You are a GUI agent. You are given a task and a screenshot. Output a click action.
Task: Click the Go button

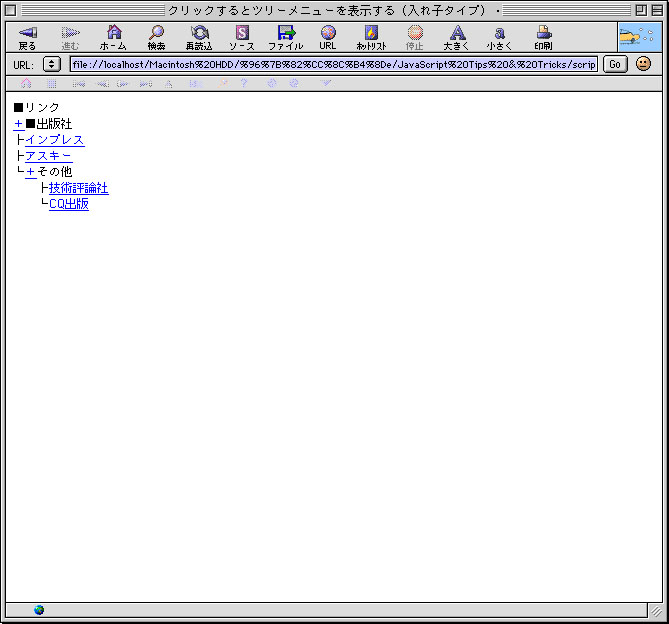tap(615, 64)
